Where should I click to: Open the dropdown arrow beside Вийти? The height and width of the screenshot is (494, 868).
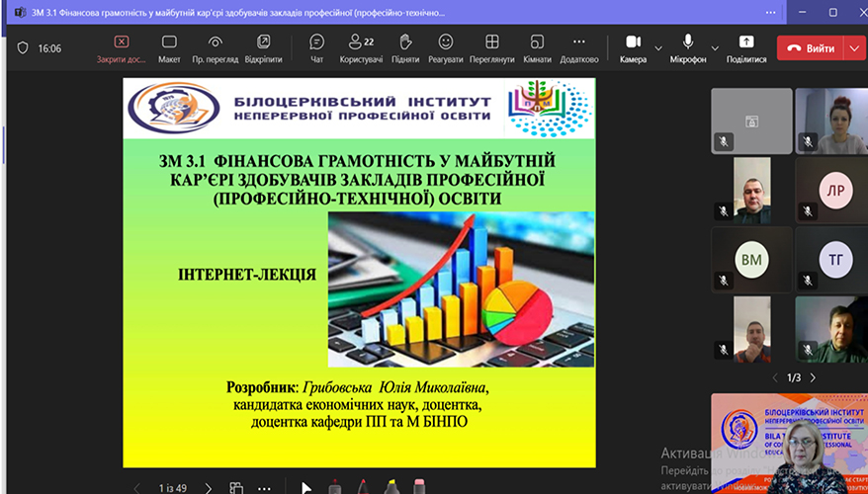tap(854, 47)
